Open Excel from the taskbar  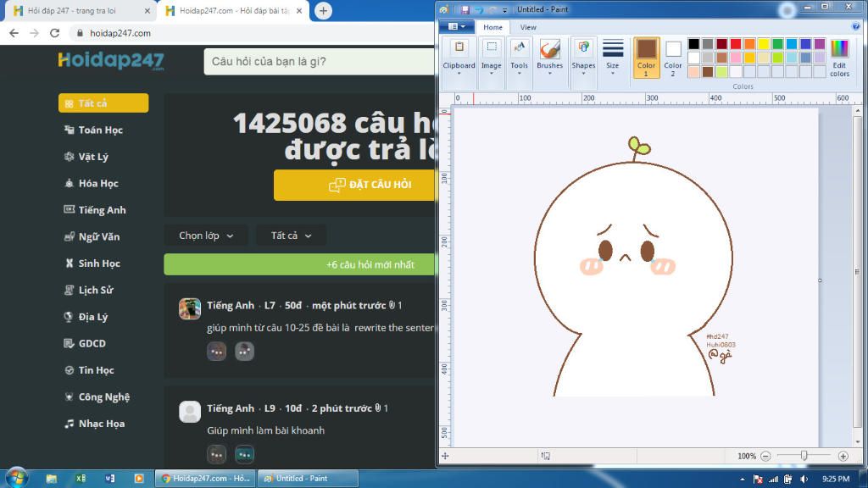tap(81, 479)
